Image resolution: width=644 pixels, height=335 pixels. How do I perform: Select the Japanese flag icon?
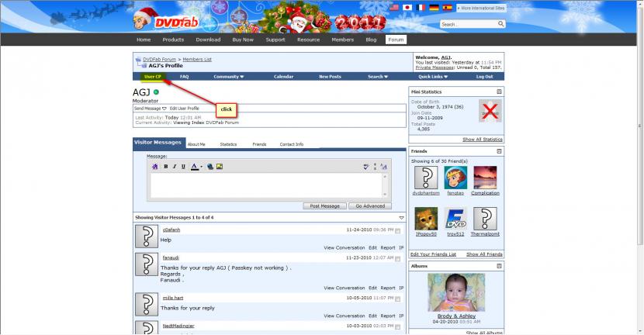(408, 7)
